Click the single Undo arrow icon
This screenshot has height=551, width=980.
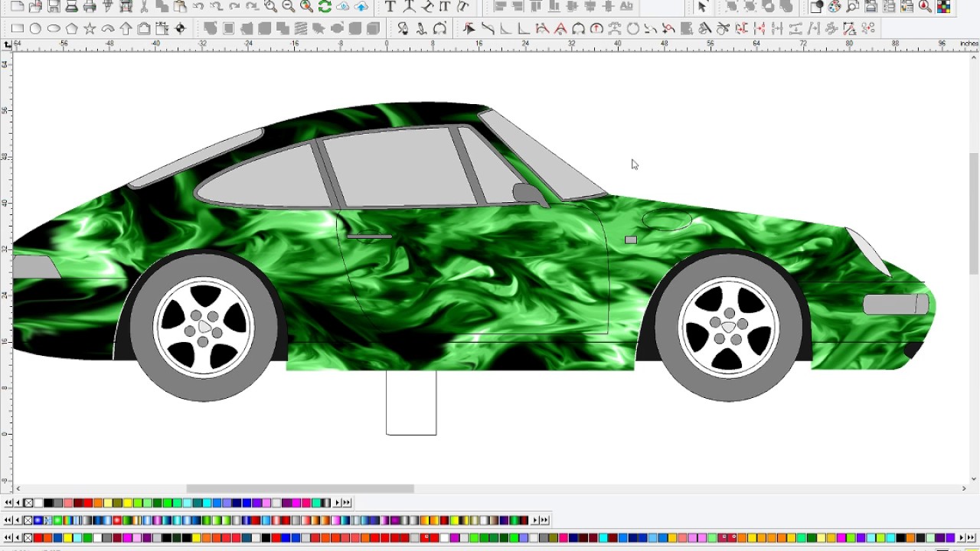[198, 6]
